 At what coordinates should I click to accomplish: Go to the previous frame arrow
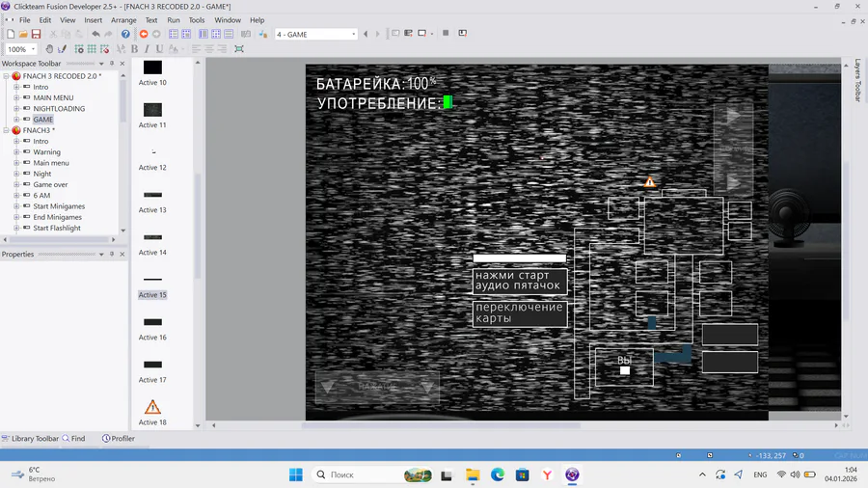[366, 35]
